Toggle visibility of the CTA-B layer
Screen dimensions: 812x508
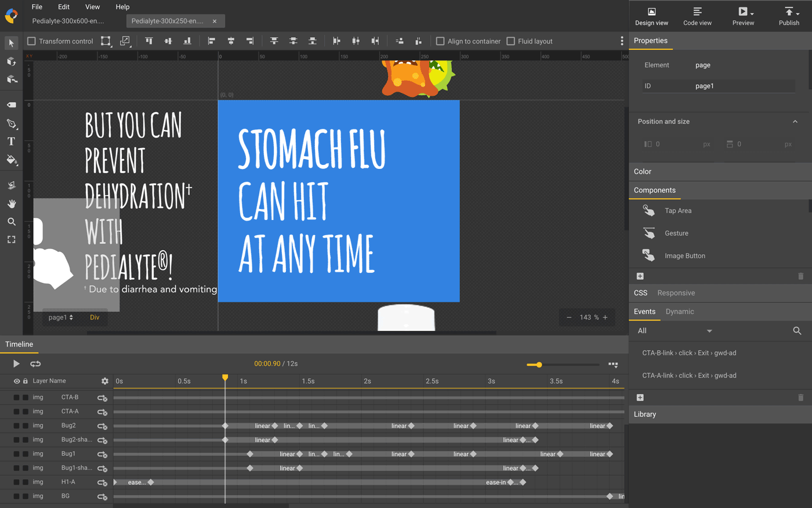(16, 398)
